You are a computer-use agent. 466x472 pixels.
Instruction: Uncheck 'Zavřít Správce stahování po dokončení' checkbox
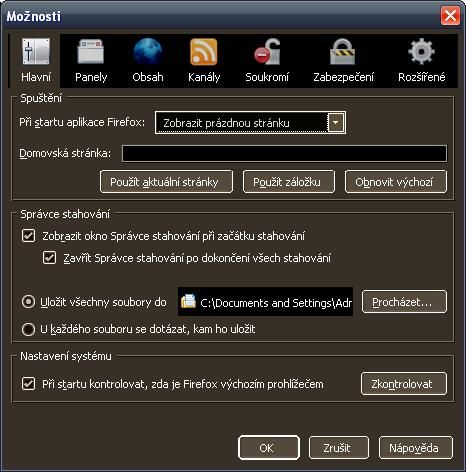(x=49, y=258)
